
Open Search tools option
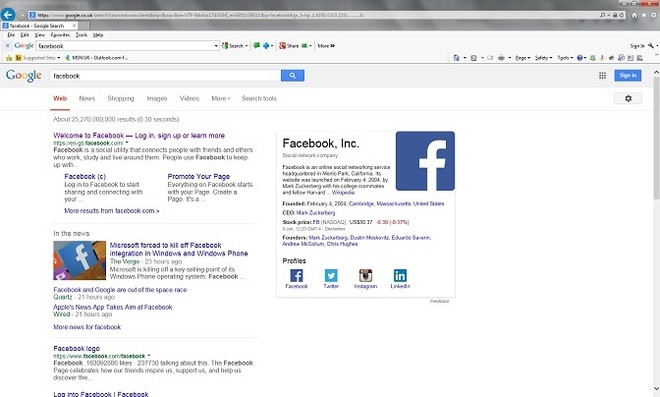pyautogui.click(x=259, y=99)
